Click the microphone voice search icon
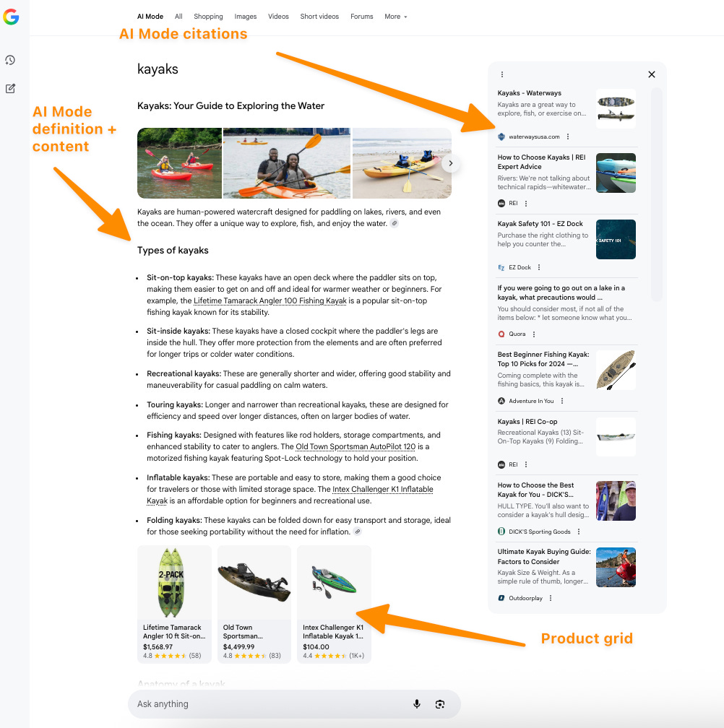This screenshot has height=728, width=724. tap(417, 704)
